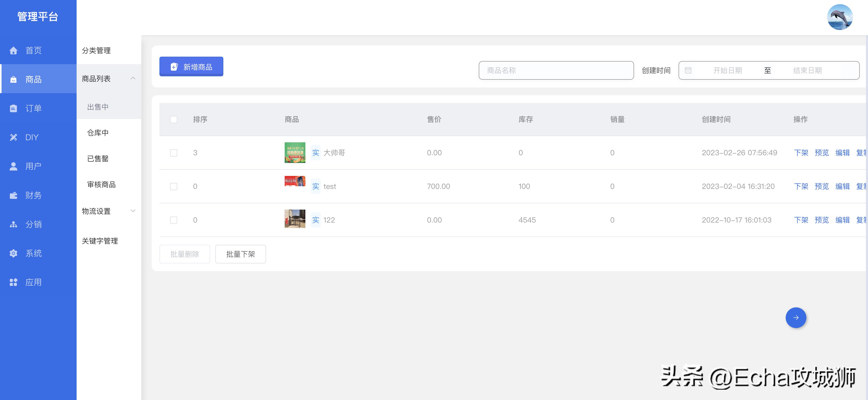
Task: Open 分类管理 menu item
Action: pyautogui.click(x=96, y=50)
